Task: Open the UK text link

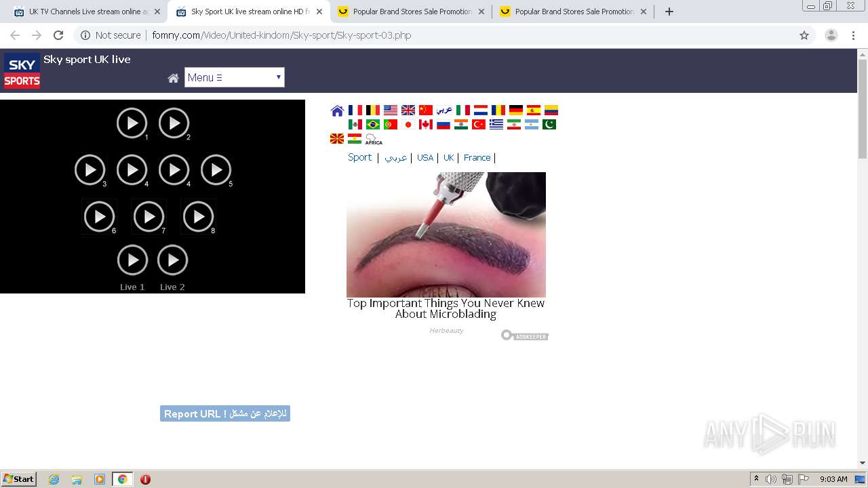Action: point(448,157)
